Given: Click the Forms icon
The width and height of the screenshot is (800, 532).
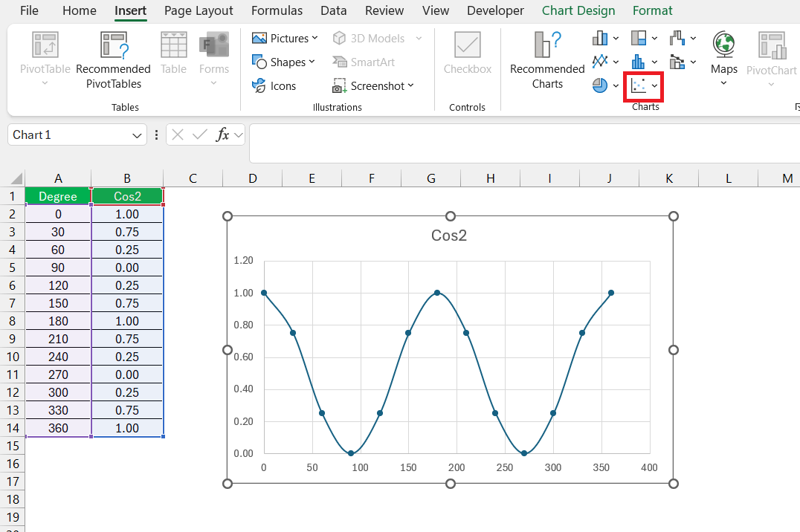Looking at the screenshot, I should pyautogui.click(x=214, y=45).
